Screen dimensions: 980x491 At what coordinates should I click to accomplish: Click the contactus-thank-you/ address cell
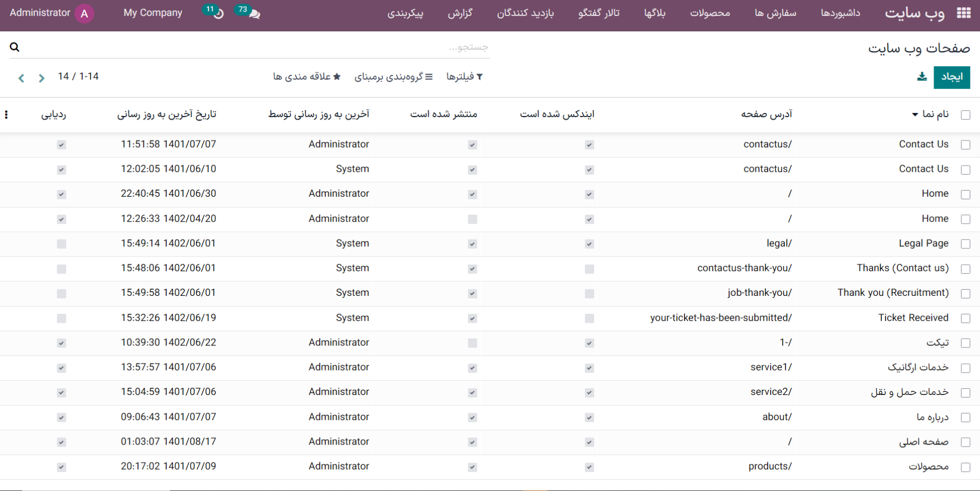click(745, 268)
